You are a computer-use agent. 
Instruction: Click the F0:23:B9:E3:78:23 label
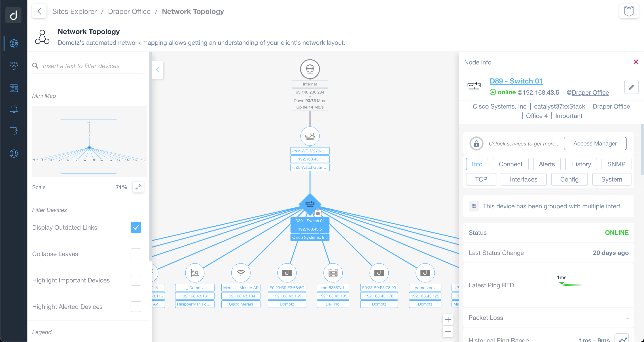pyautogui.click(x=379, y=288)
